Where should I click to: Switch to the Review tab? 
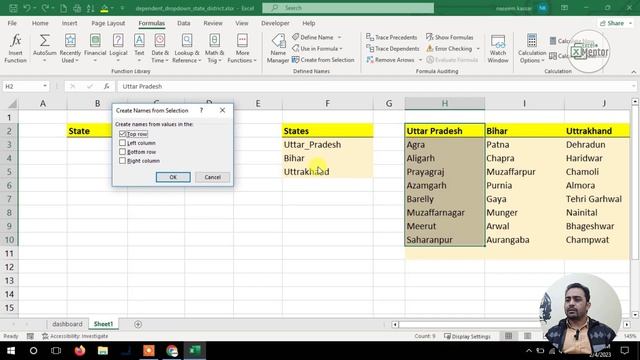[213, 23]
